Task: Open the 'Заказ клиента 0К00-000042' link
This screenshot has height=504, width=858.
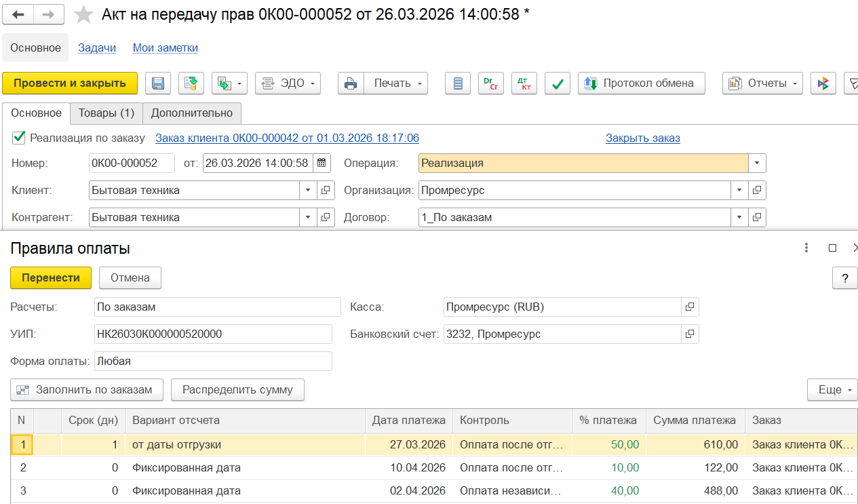Action: click(288, 138)
